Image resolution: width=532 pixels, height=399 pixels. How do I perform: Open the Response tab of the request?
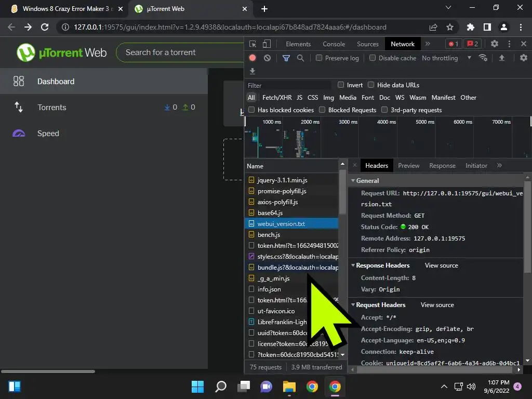coord(442,166)
